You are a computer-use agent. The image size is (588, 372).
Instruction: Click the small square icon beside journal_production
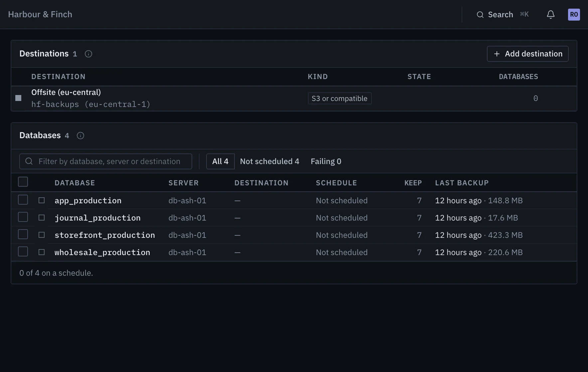click(42, 218)
